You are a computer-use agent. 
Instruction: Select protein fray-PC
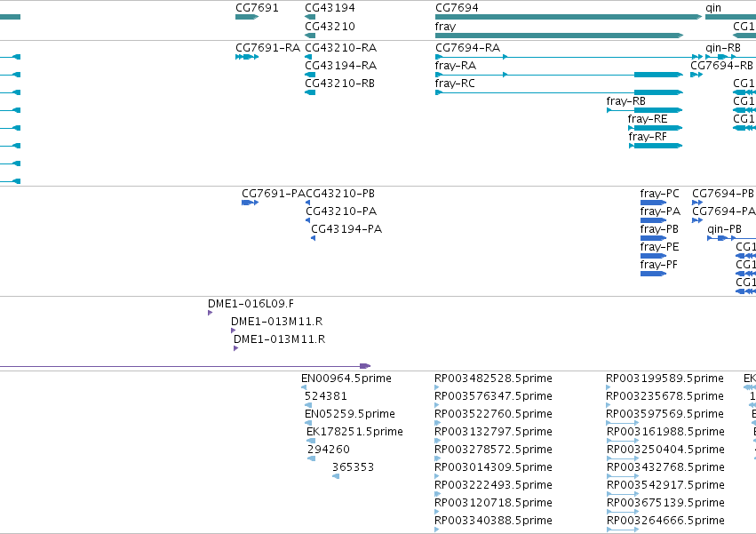(x=653, y=203)
